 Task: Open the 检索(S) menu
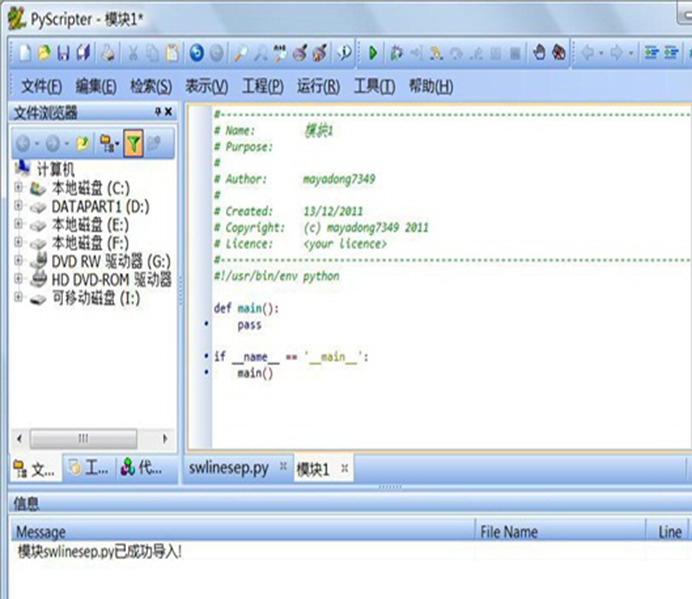[x=151, y=86]
